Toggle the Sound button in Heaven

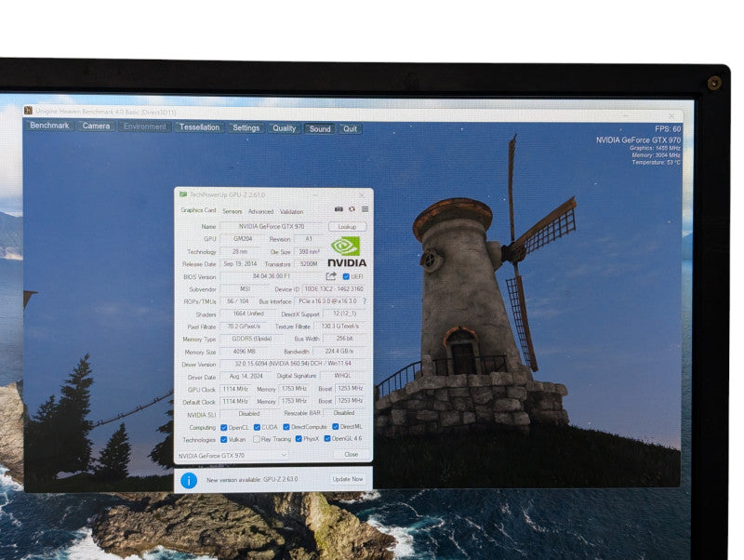[x=320, y=128]
